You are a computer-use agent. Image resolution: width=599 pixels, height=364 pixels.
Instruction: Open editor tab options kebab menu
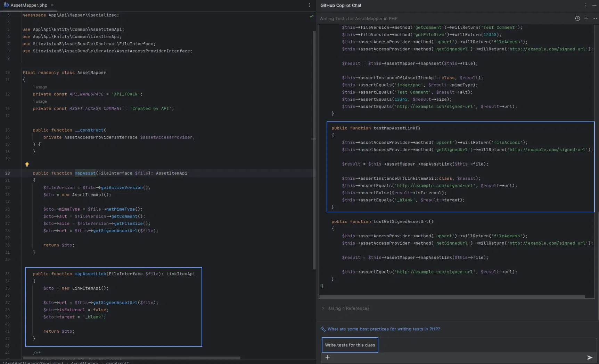point(310,5)
